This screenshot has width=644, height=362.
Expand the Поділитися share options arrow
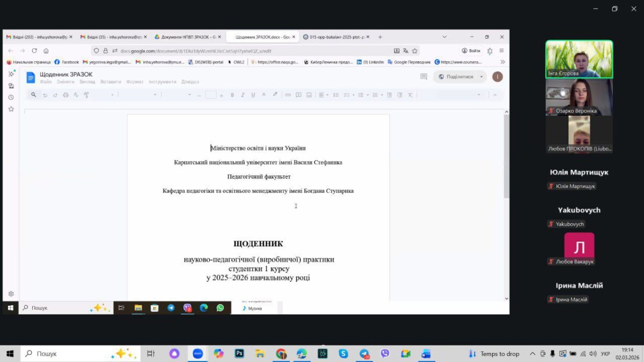(481, 77)
